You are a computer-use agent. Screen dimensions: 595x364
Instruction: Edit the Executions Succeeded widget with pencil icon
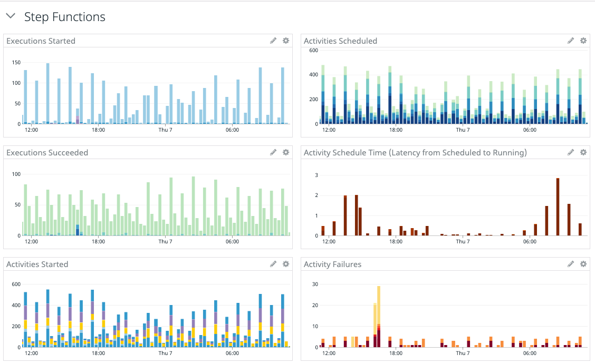[273, 152]
